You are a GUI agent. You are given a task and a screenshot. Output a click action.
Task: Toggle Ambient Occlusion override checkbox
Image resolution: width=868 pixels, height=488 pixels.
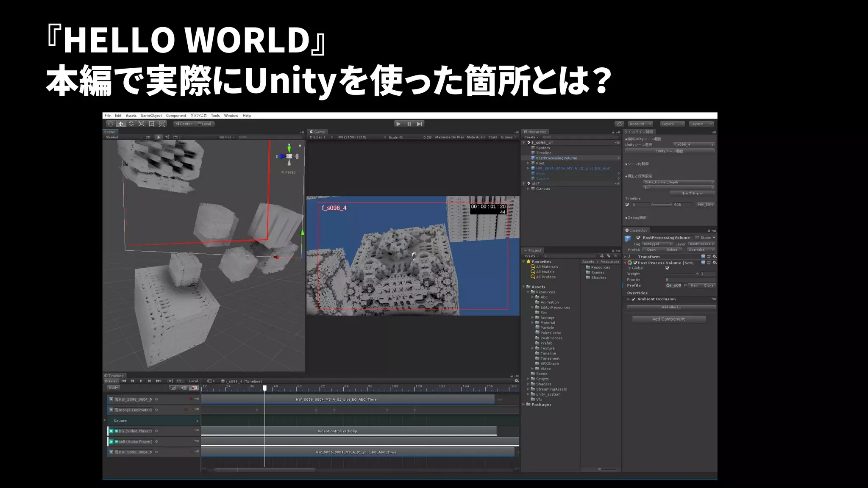pos(634,299)
